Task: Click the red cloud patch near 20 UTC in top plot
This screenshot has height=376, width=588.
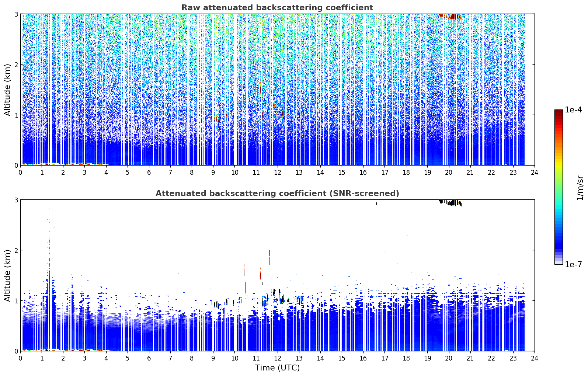Action: click(x=450, y=17)
